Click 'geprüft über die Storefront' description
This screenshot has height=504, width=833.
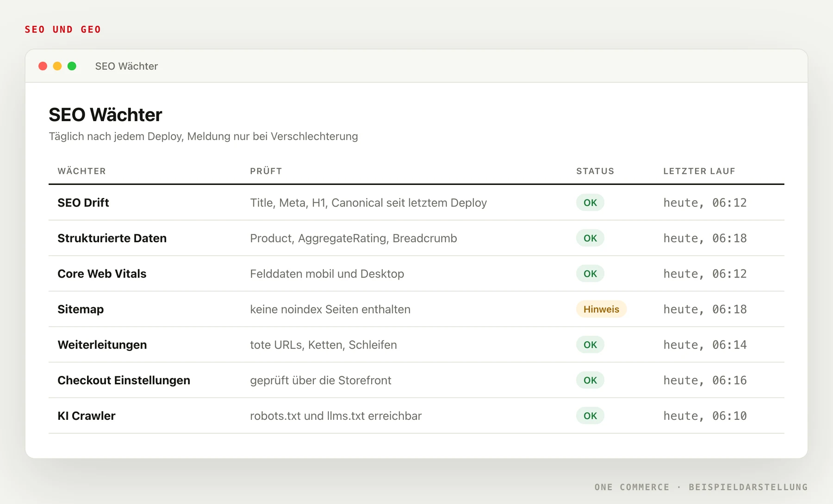click(x=321, y=380)
